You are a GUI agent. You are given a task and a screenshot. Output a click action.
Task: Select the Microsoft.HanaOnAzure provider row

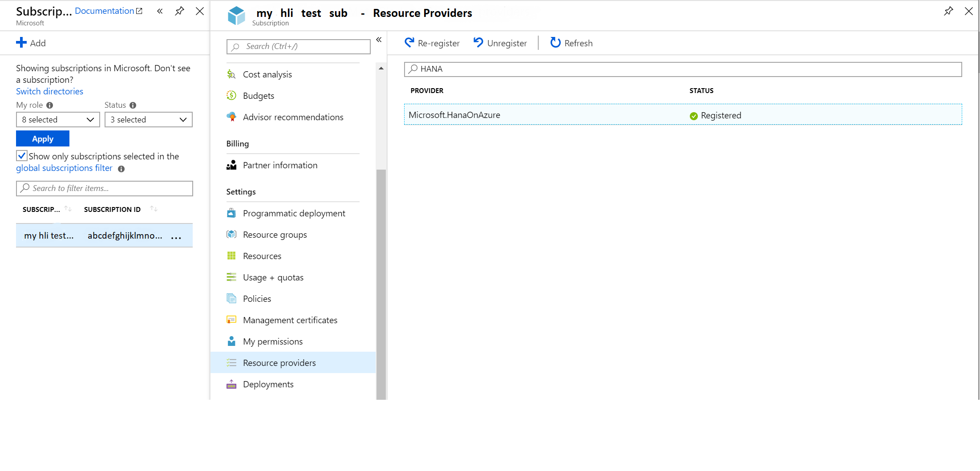(x=683, y=115)
